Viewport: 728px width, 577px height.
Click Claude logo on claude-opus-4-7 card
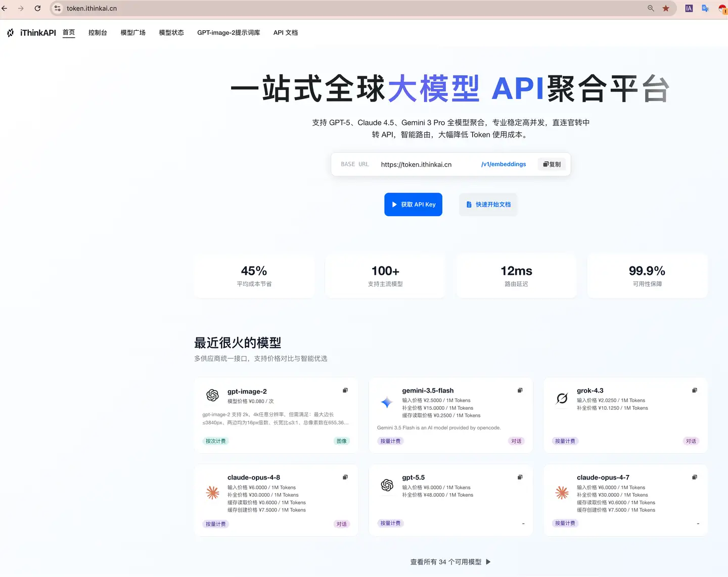click(562, 493)
